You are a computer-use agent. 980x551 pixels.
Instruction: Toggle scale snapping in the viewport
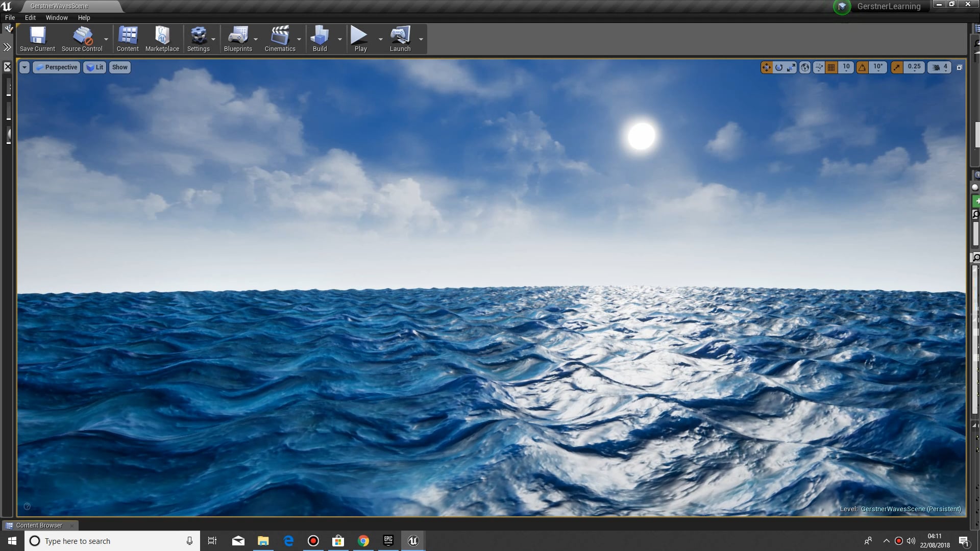(x=897, y=67)
